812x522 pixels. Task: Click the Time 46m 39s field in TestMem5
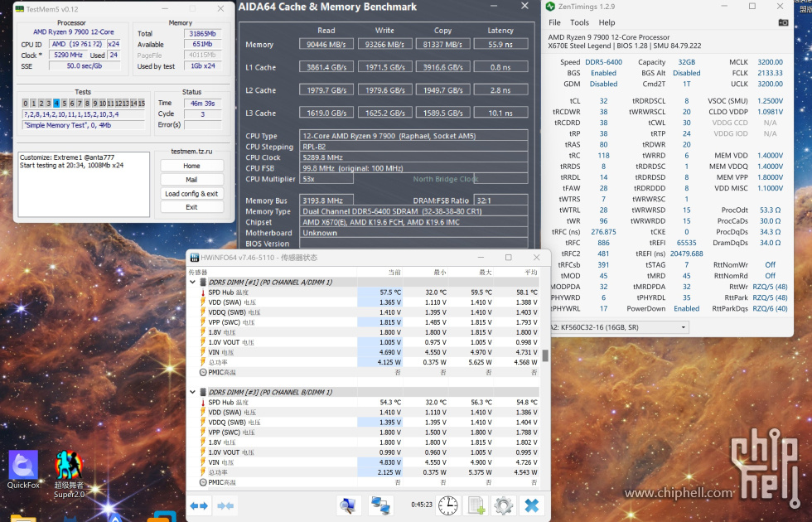pos(202,103)
